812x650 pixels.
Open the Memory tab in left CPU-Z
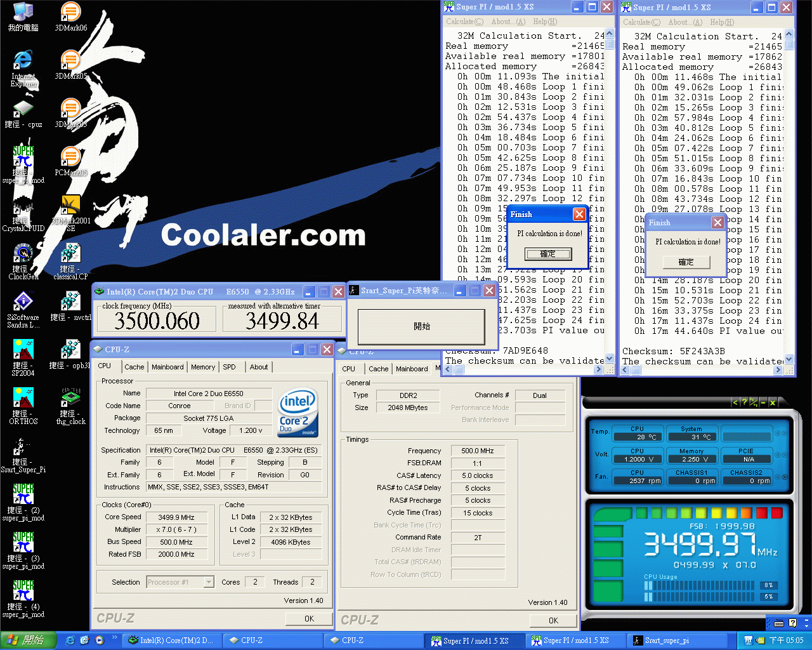pos(203,367)
